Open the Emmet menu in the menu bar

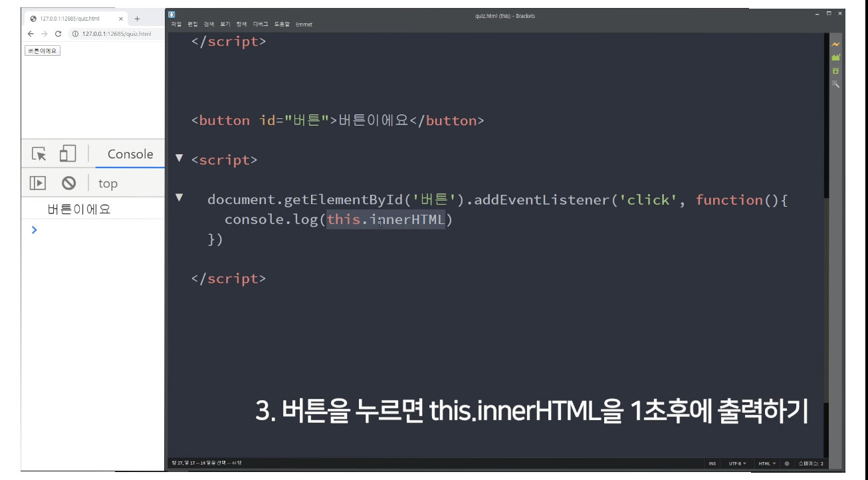pyautogui.click(x=304, y=25)
